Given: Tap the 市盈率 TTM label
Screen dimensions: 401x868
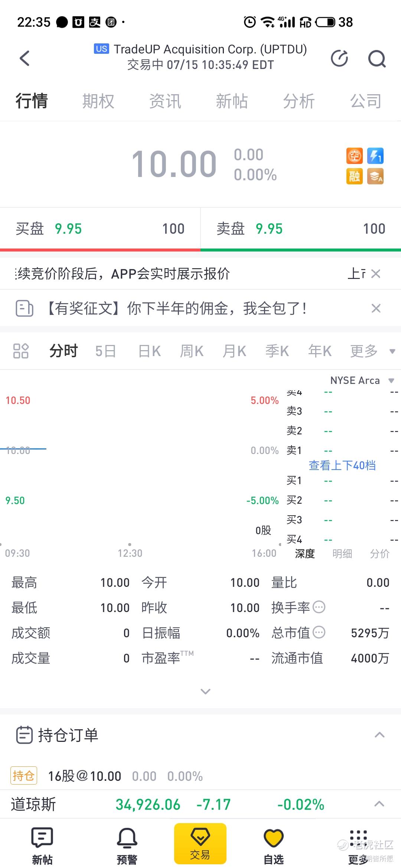Looking at the screenshot, I should [167, 658].
